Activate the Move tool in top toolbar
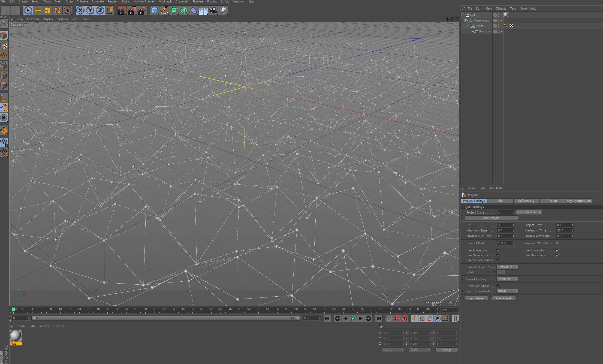The height and width of the screenshot is (364, 603). pos(38,11)
